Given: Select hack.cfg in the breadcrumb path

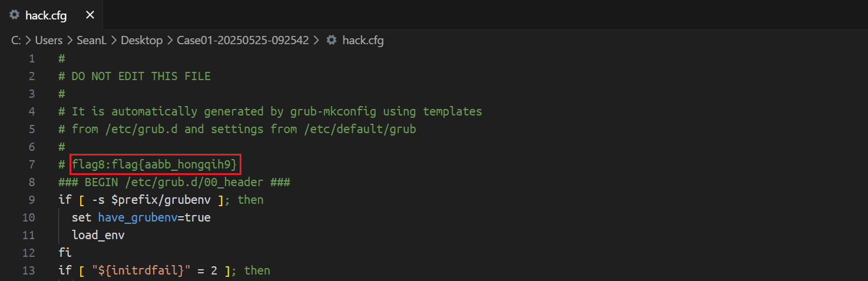Looking at the screenshot, I should point(363,40).
